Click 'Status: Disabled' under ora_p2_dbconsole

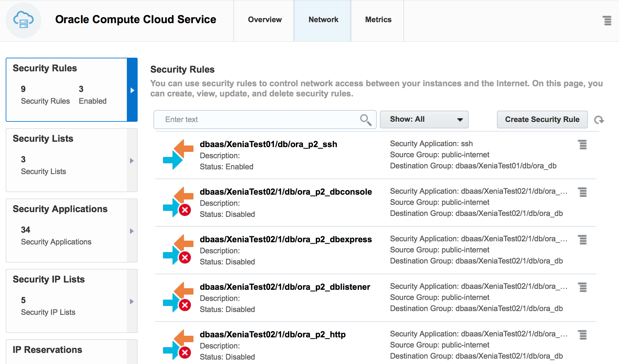pyautogui.click(x=227, y=214)
